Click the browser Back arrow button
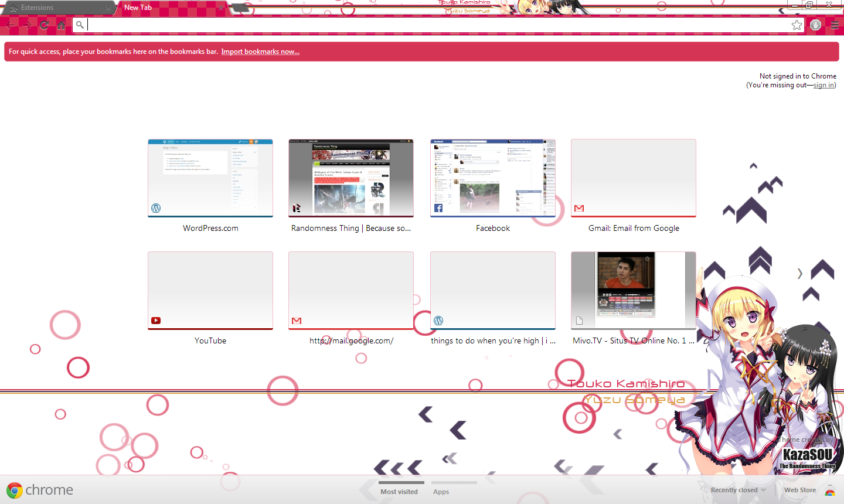 pyautogui.click(x=11, y=25)
